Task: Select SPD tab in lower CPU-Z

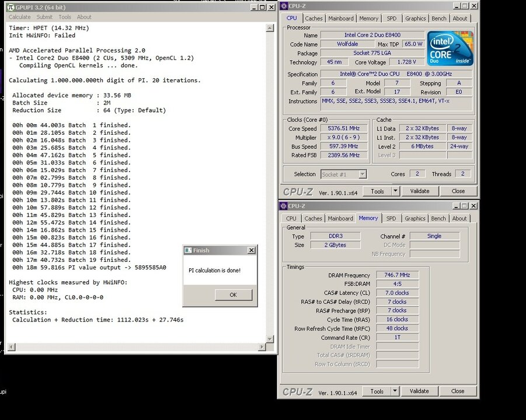Action: tap(391, 219)
